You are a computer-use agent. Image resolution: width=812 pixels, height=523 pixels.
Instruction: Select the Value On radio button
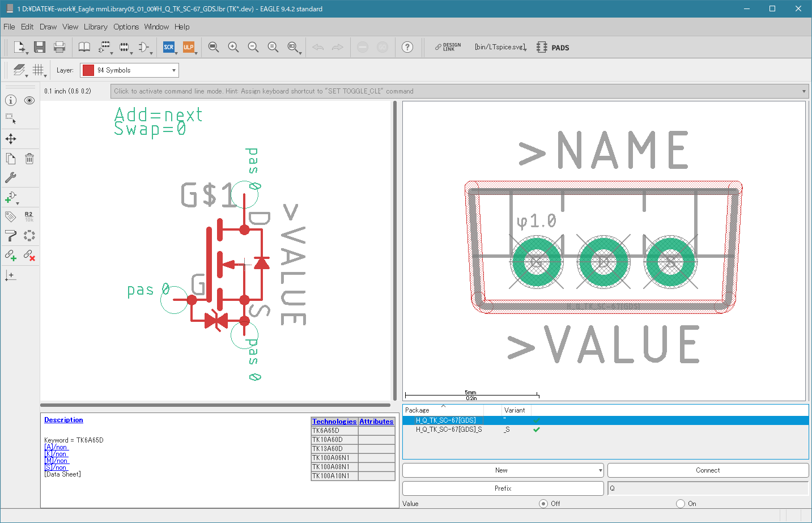click(681, 504)
